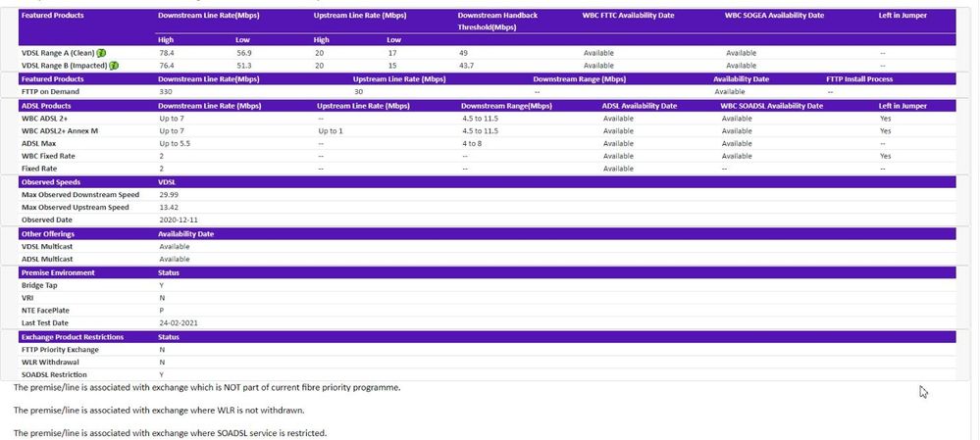Select the ADSL Products section header
Screen dimensions: 980x440
coord(46,105)
